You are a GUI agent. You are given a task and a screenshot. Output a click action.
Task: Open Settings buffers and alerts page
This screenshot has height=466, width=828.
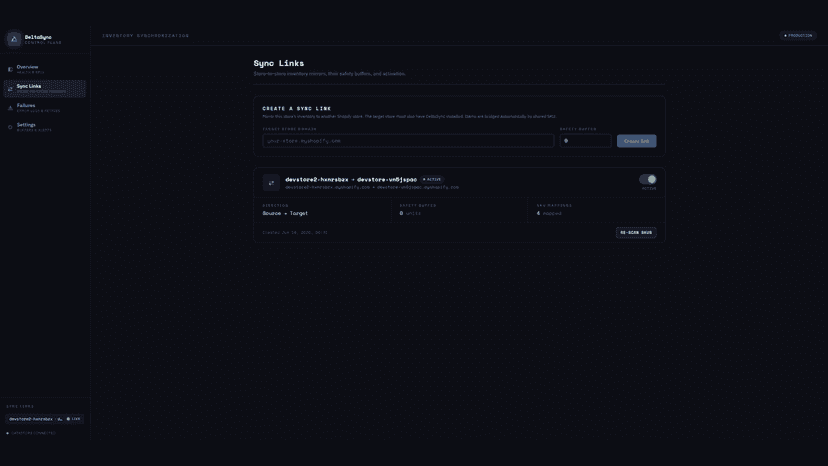(x=45, y=127)
